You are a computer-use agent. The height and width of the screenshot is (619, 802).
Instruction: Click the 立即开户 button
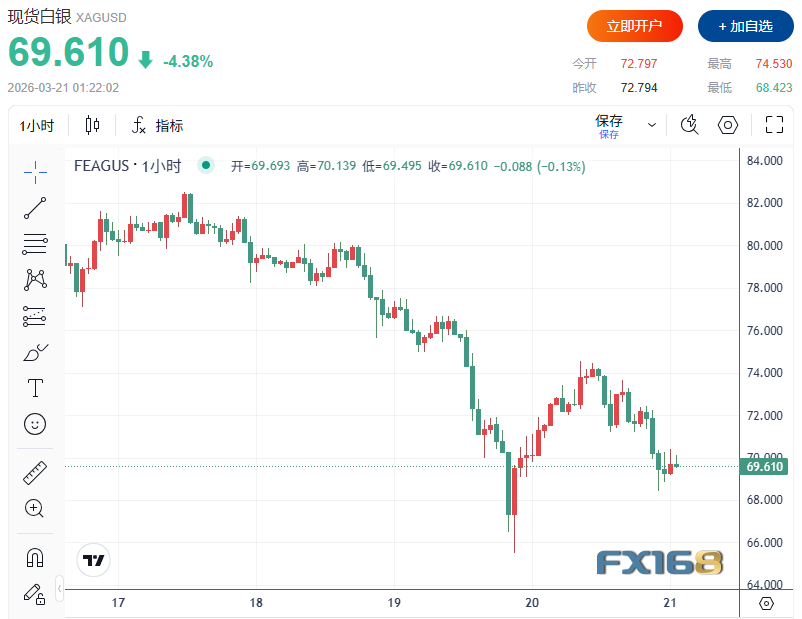pyautogui.click(x=634, y=26)
